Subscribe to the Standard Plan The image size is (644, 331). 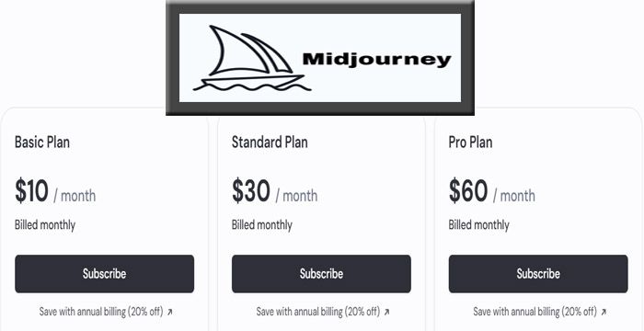(321, 273)
